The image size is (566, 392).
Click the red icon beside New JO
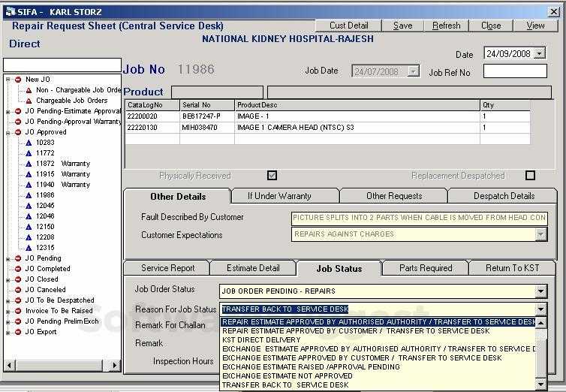coord(18,80)
